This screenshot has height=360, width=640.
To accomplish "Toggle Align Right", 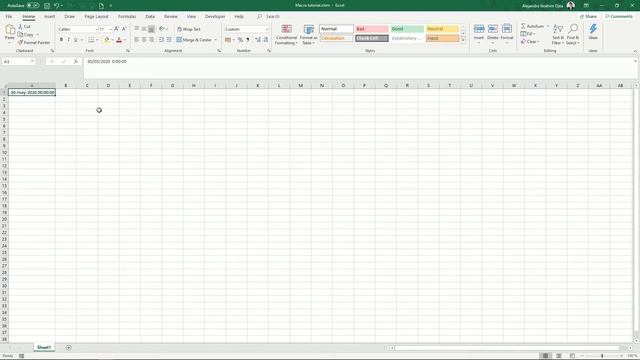I will click(151, 40).
